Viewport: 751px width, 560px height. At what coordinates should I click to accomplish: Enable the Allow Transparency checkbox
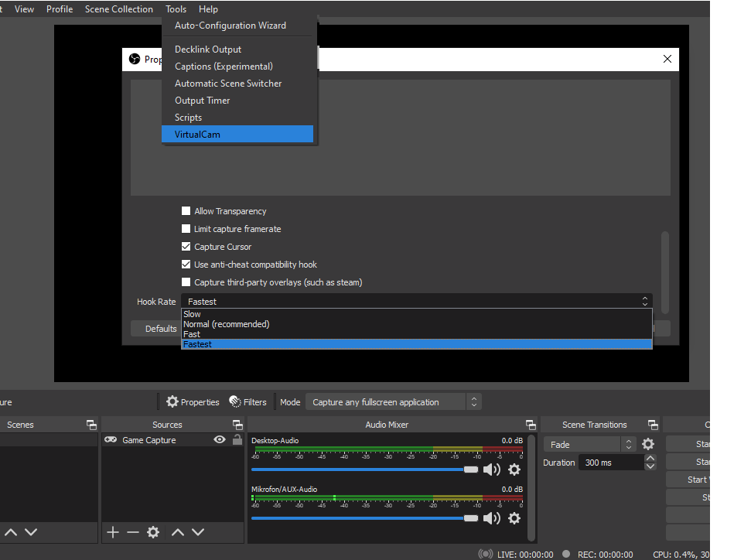186,211
